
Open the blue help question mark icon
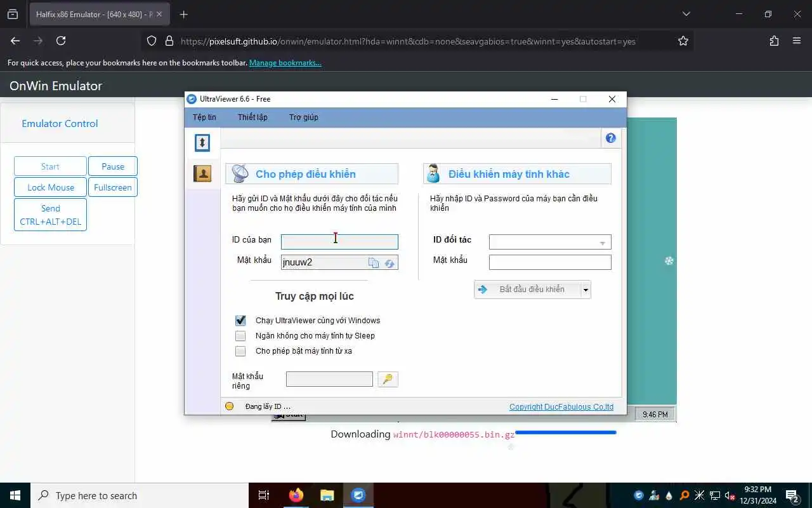(x=611, y=138)
